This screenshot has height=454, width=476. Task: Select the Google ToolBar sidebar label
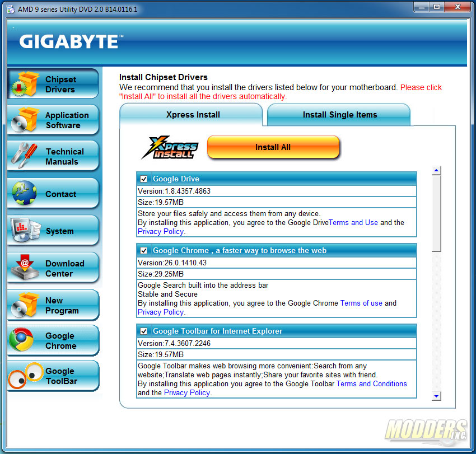tap(62, 376)
